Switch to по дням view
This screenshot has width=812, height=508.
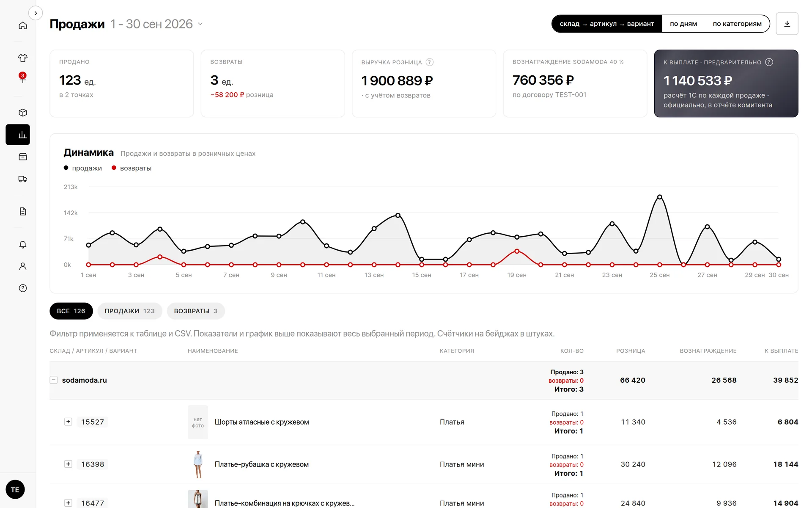click(683, 24)
